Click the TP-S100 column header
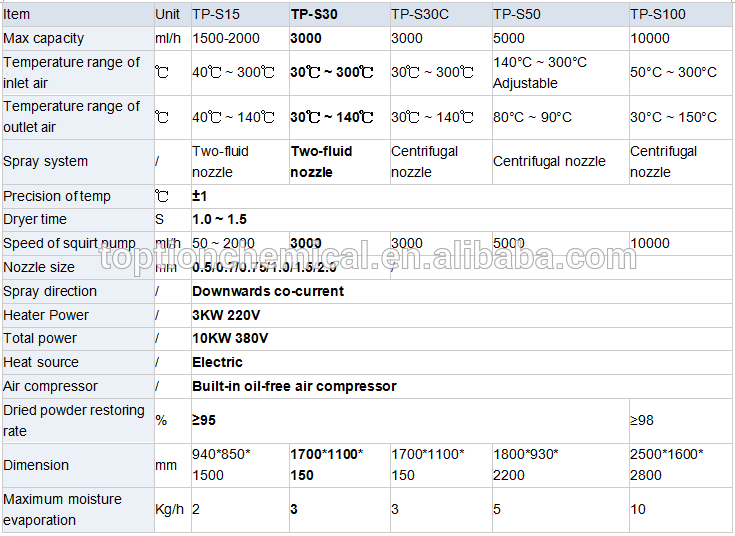 pos(658,15)
